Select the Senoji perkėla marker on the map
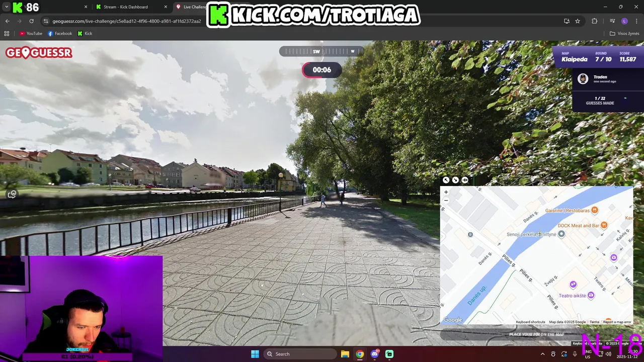 click(x=561, y=234)
